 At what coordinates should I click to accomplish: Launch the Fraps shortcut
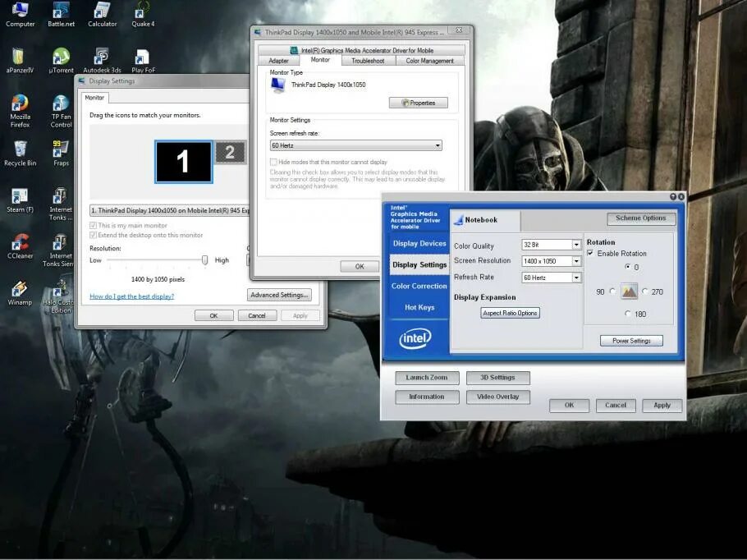[61, 153]
